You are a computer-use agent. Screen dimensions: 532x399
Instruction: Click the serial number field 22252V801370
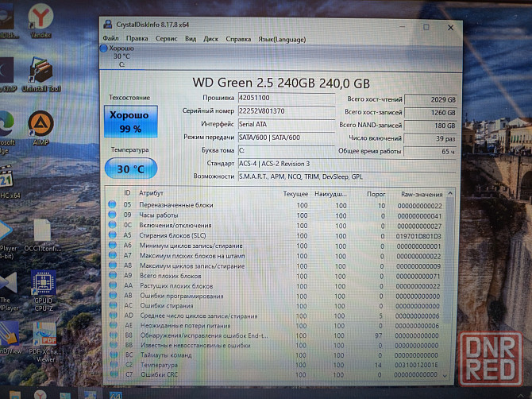(x=287, y=111)
